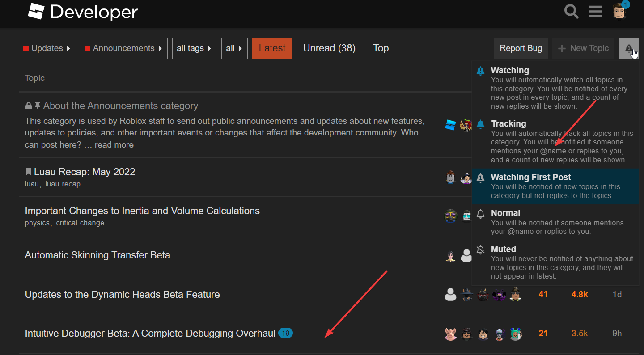Viewport: 644px width, 355px height.
Task: Click the 19 unread badge on Intuitive Debugger
Action: click(x=285, y=333)
